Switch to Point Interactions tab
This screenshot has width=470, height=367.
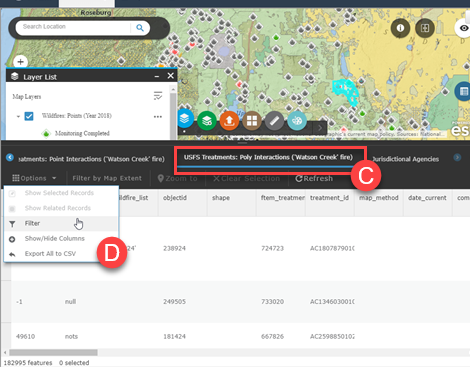[91, 159]
